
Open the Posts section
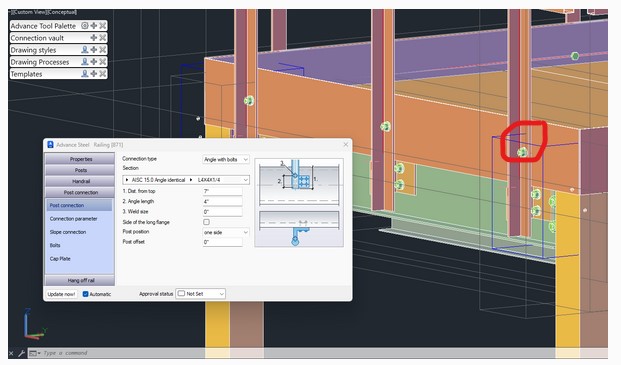pyautogui.click(x=80, y=170)
